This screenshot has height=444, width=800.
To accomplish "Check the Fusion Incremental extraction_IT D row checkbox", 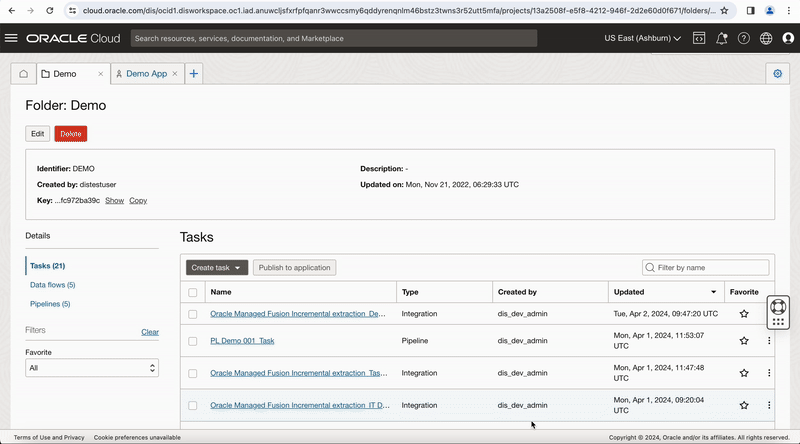I will coord(192,406).
